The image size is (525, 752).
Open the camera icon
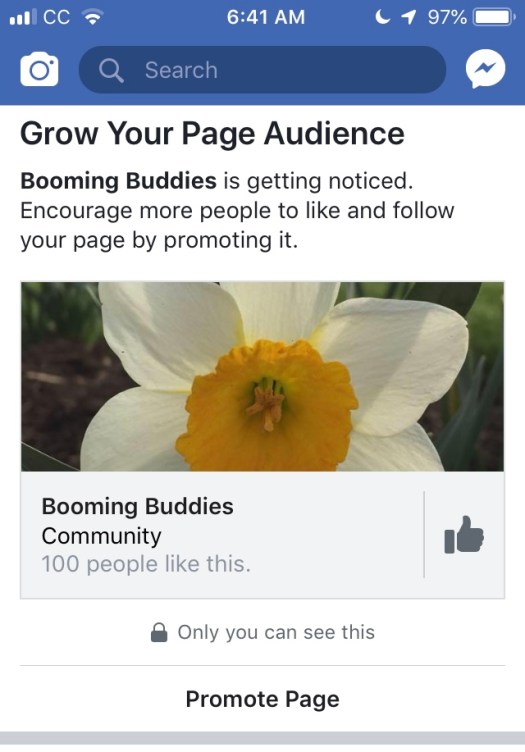[x=39, y=70]
